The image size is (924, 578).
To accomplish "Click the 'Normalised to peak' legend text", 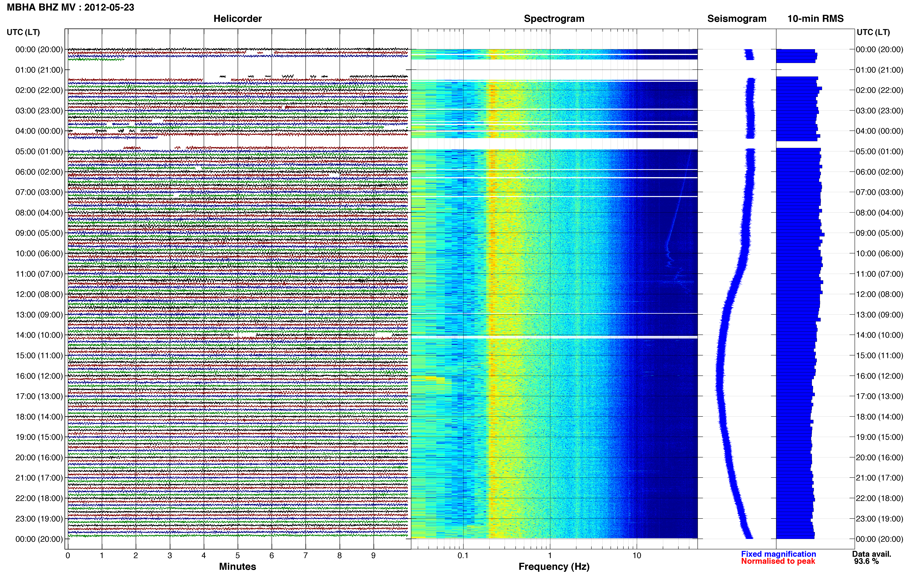I will pyautogui.click(x=778, y=561).
